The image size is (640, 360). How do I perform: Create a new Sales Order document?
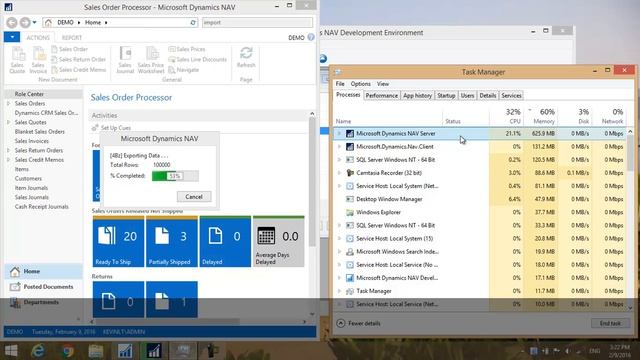click(69, 49)
